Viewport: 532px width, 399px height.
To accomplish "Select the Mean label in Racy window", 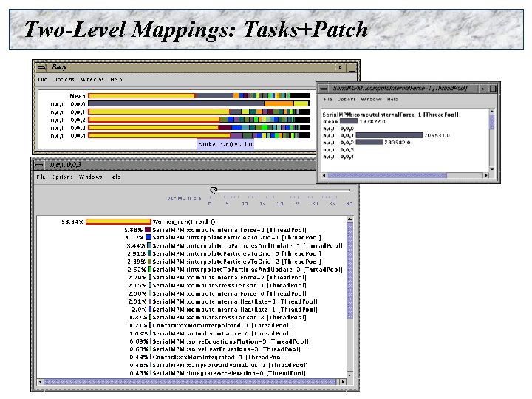I will pos(78,96).
